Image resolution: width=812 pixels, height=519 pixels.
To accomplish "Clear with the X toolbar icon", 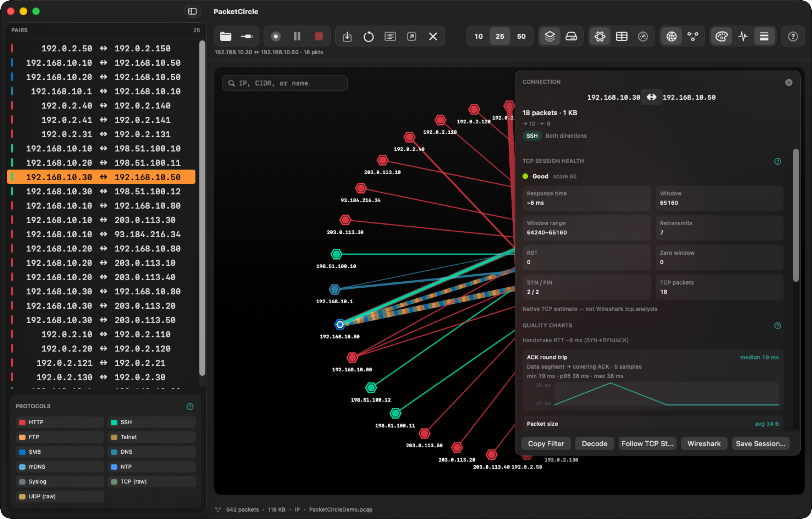I will [x=433, y=36].
